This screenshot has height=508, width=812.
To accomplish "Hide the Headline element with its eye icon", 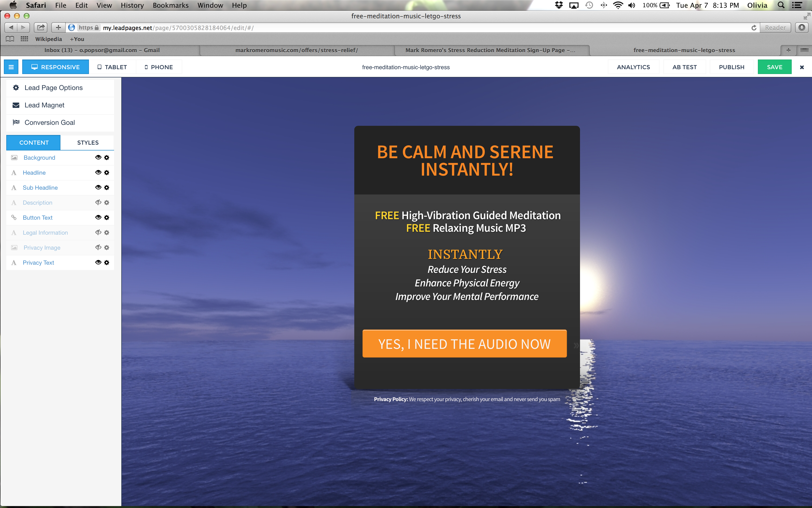I will pos(98,172).
